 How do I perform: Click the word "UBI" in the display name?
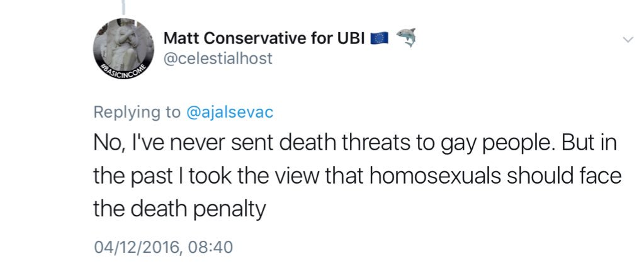(355, 38)
